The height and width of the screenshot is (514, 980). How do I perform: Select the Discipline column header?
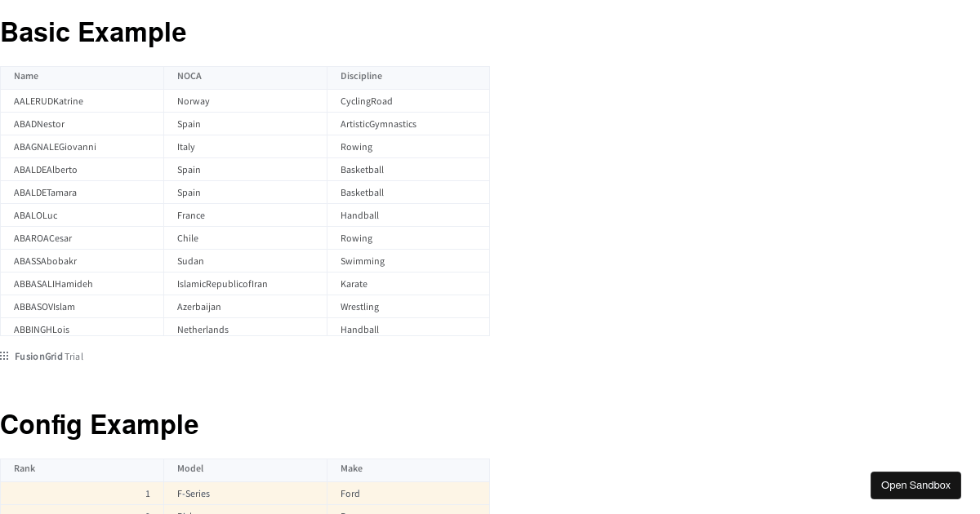pos(361,77)
